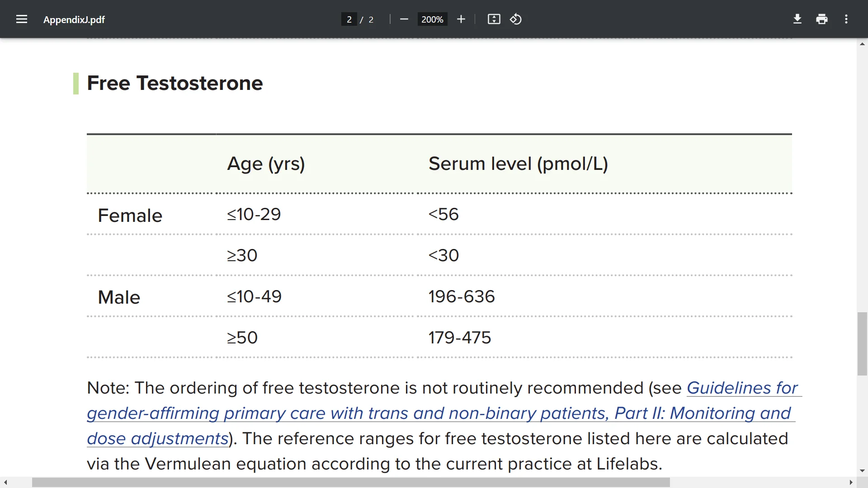The width and height of the screenshot is (868, 488).
Task: Open the PDF sidebar hamburger menu
Action: click(x=21, y=19)
